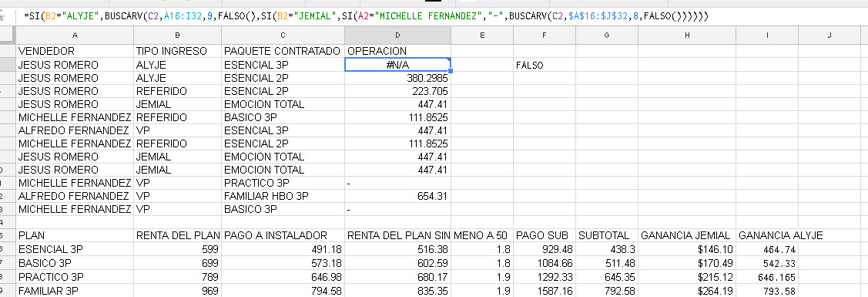
Task: Select column J header
Action: [829, 35]
